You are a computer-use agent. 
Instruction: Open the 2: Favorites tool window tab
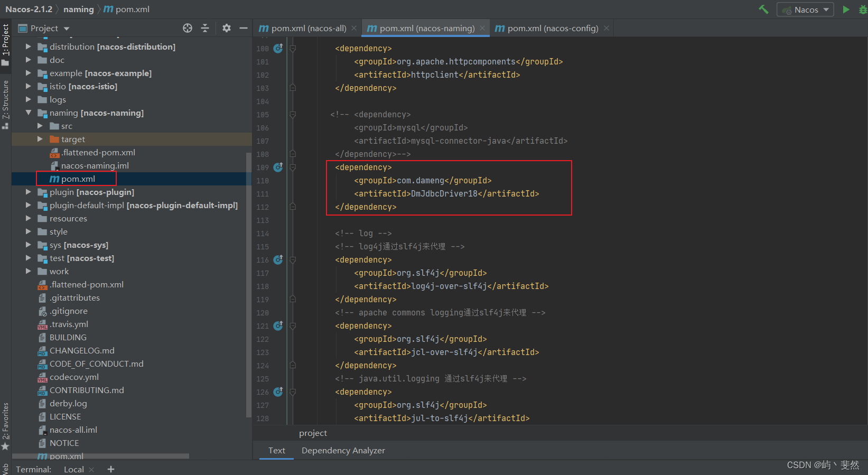[5, 426]
